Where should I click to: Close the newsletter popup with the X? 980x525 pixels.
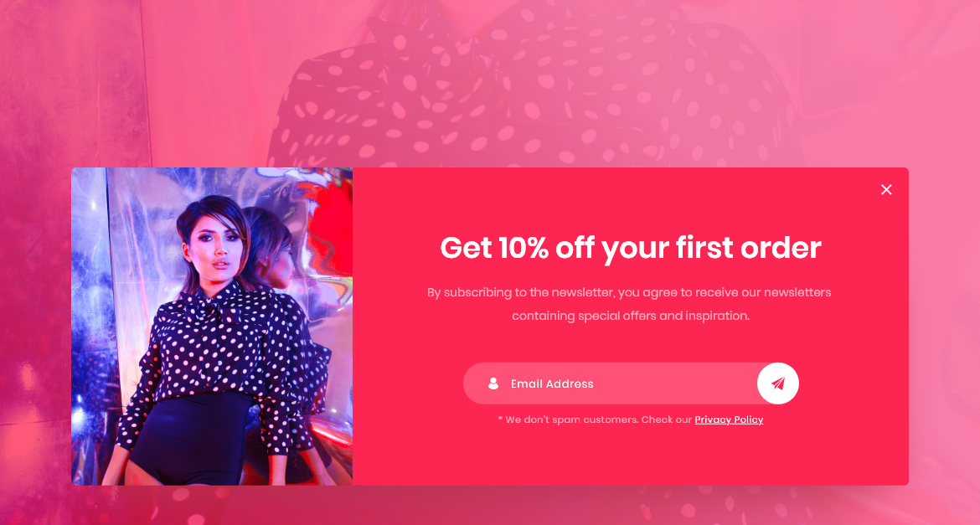tap(886, 189)
